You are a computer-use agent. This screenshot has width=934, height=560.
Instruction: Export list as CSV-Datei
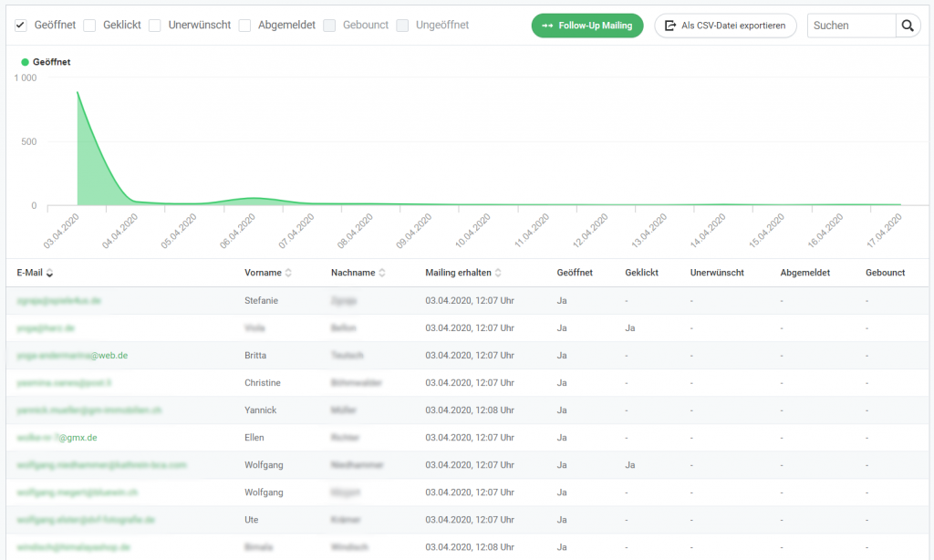pos(725,26)
